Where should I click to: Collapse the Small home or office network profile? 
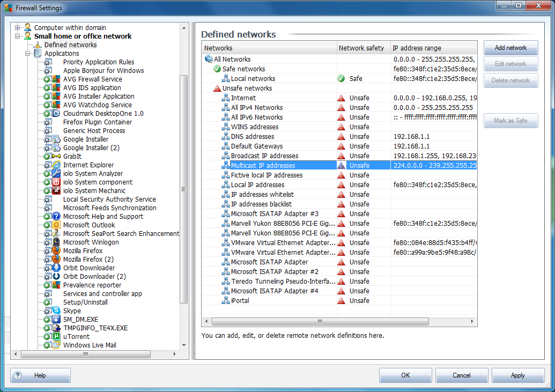[x=17, y=36]
